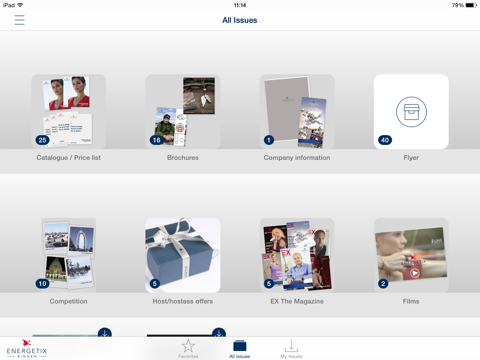
Task: Tap the second download arrow icon in bottom row
Action: [219, 333]
